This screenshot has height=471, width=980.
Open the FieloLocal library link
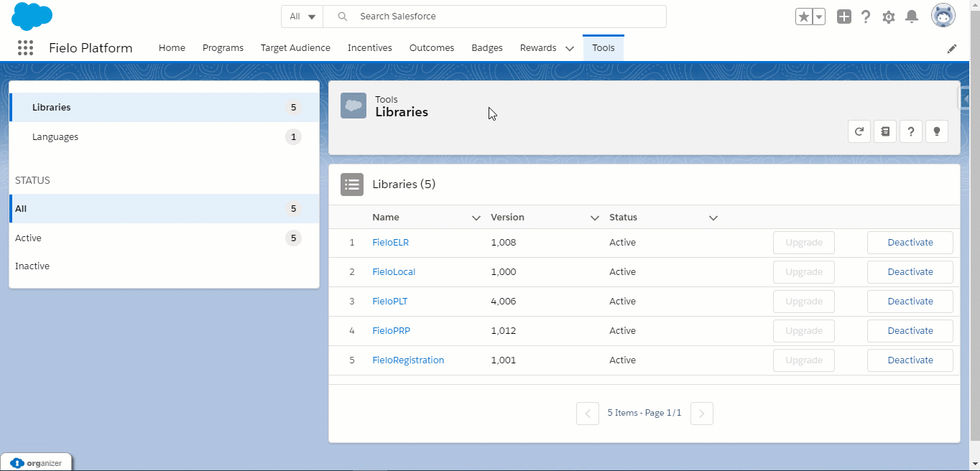pos(394,272)
